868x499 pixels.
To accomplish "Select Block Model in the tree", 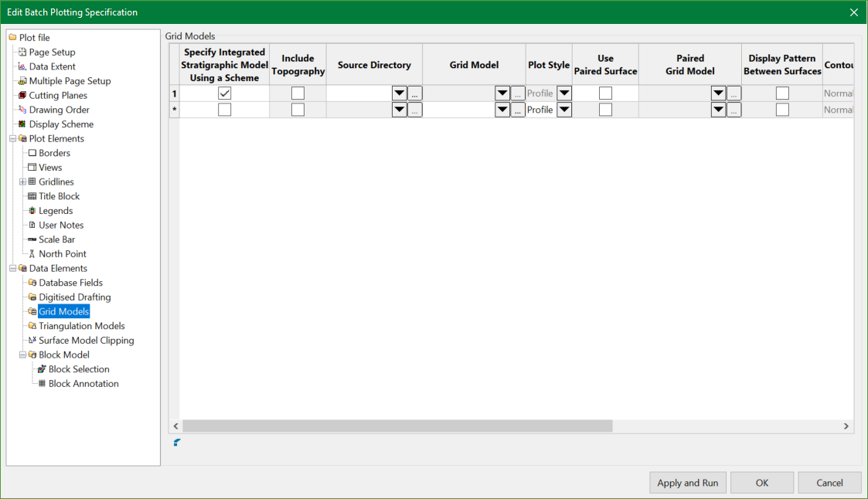I will tap(63, 355).
